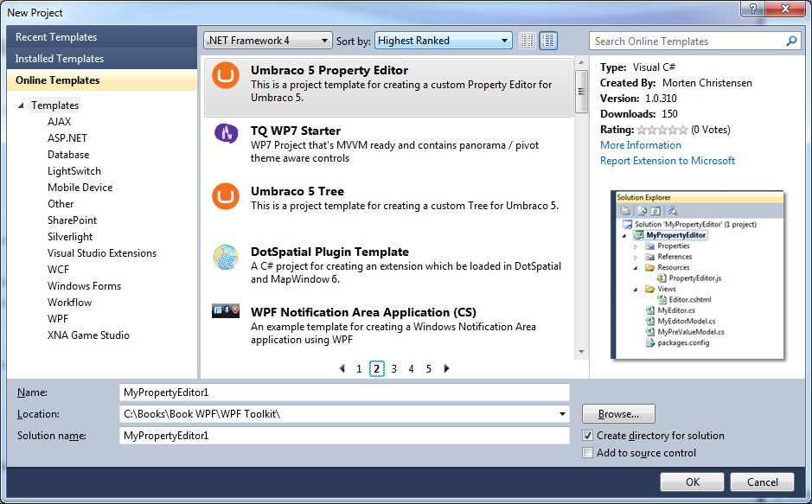Click the TQ WP7 Starter template icon
The height and width of the screenshot is (504, 812).
click(x=225, y=134)
